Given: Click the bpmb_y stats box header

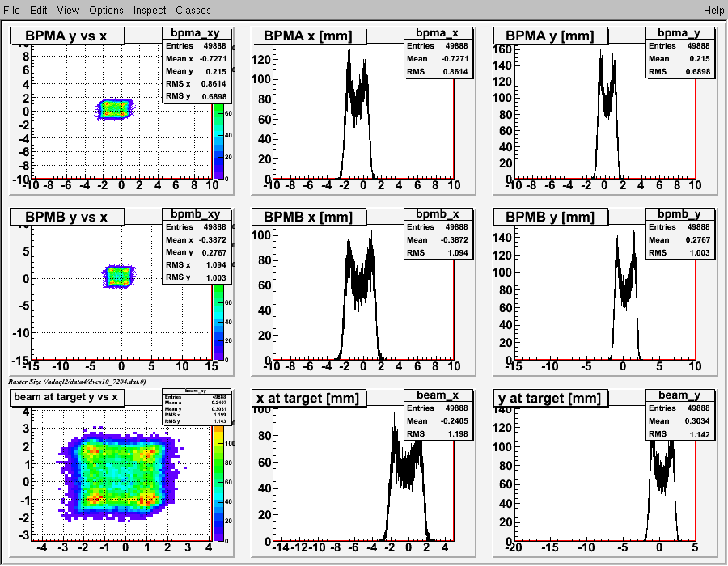Looking at the screenshot, I should (679, 214).
